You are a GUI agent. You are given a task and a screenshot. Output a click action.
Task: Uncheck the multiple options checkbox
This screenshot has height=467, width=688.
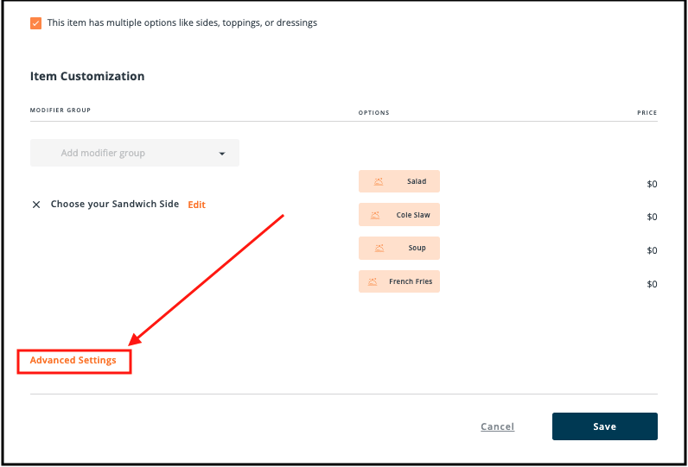36,23
